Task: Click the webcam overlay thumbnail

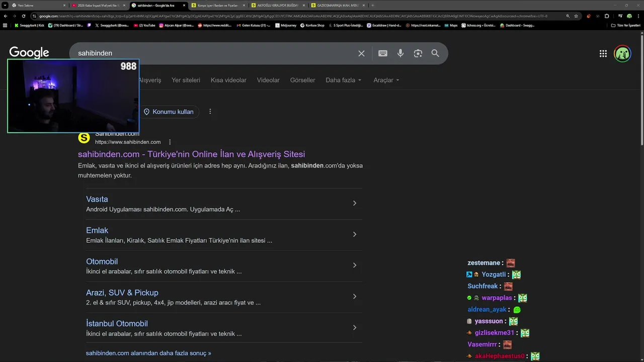Action: pos(73,96)
